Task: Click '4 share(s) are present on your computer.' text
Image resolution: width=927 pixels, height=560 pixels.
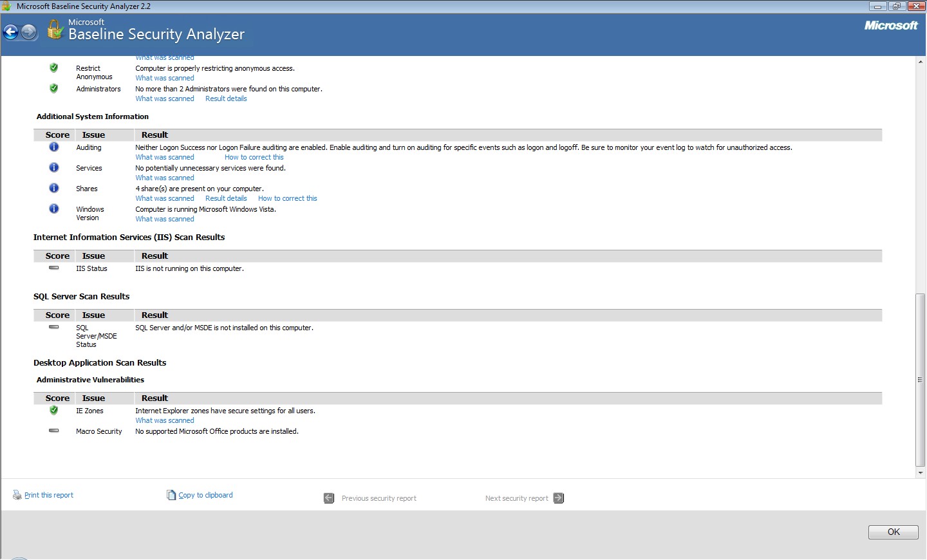Action: pyautogui.click(x=200, y=189)
